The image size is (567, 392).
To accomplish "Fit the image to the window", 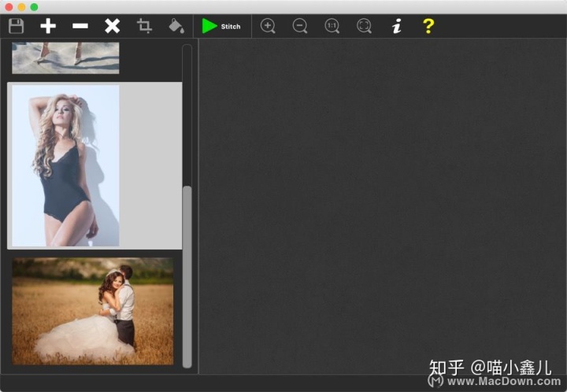I will (x=364, y=26).
